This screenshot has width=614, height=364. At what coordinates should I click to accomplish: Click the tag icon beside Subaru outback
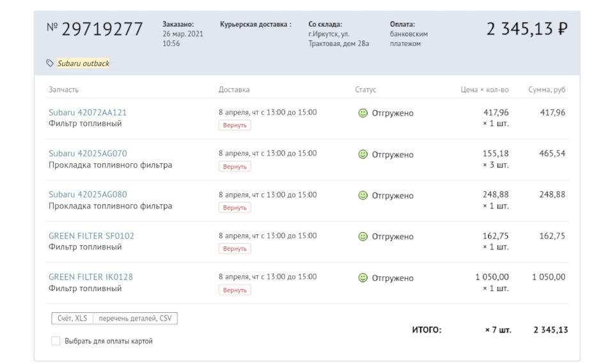coord(50,63)
